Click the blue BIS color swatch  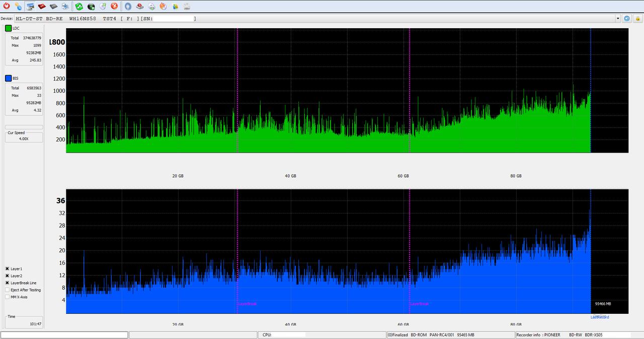[8, 78]
